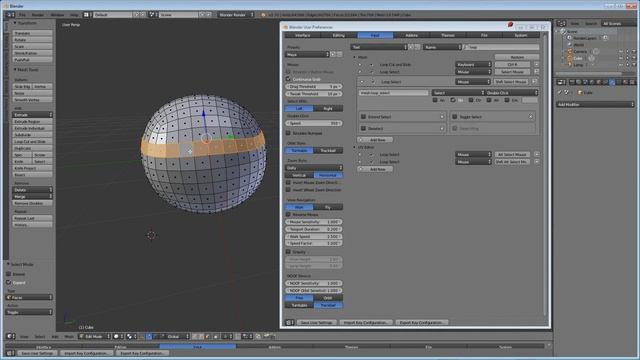Select the modifiers wrench tab icon in properties
Screen dimensions: 640x360
tap(612, 82)
